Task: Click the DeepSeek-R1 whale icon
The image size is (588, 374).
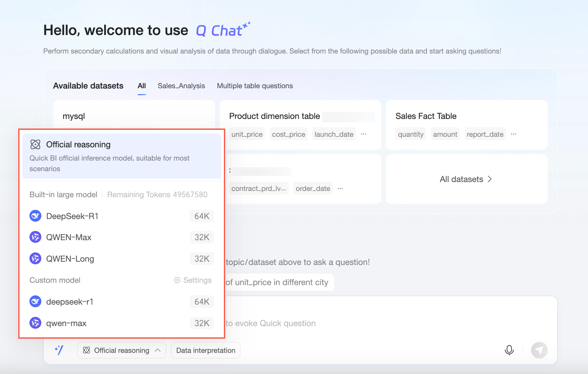Action: click(35, 216)
